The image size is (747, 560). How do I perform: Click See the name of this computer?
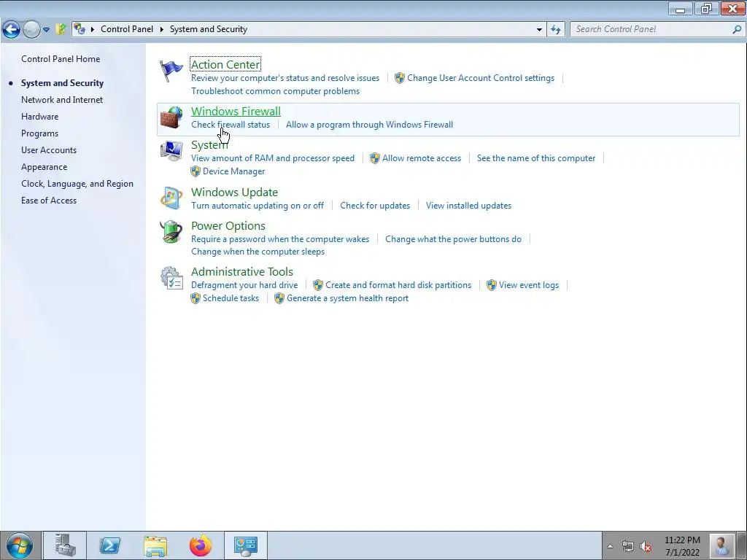[536, 158]
